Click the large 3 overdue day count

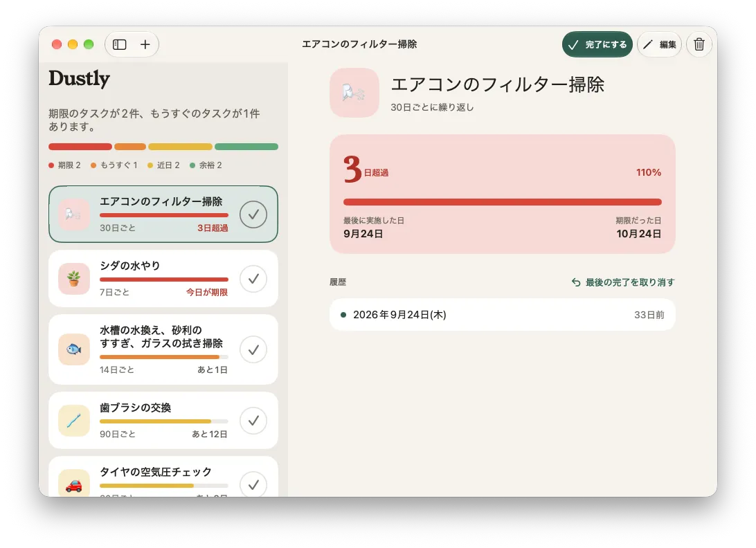point(352,169)
